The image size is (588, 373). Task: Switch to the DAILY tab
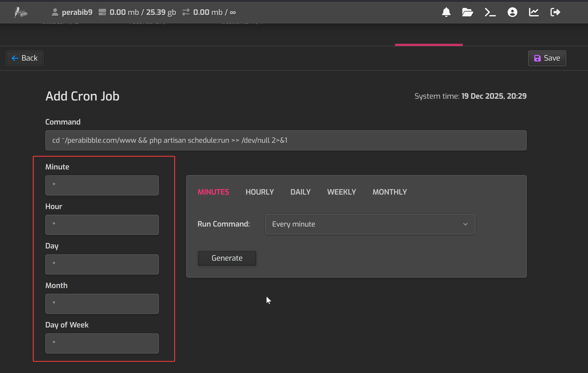click(300, 192)
